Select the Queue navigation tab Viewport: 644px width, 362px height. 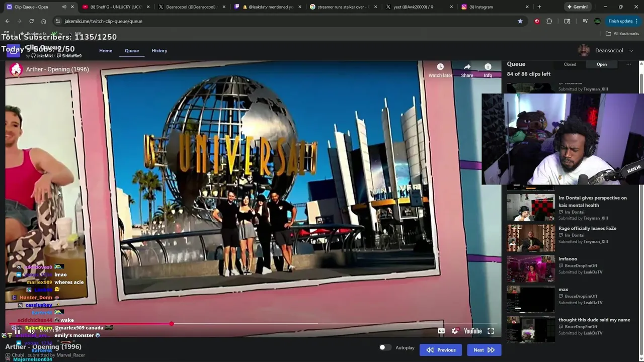tap(132, 51)
